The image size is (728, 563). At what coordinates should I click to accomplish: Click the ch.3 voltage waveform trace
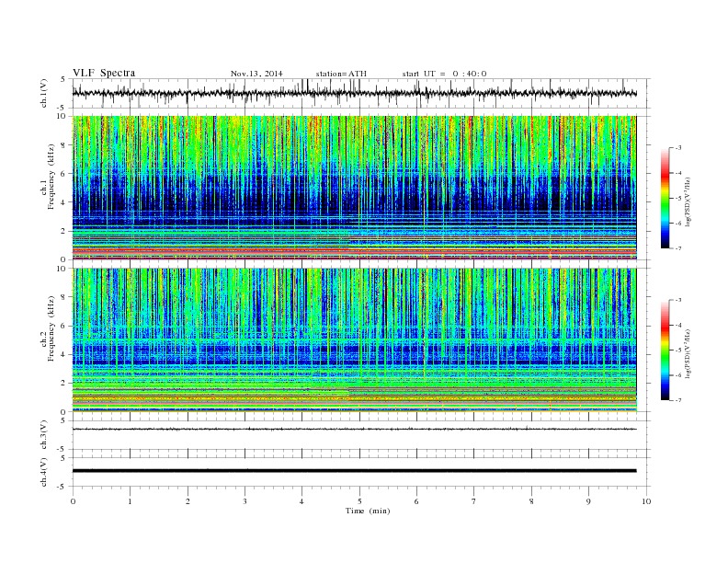[x=354, y=430]
